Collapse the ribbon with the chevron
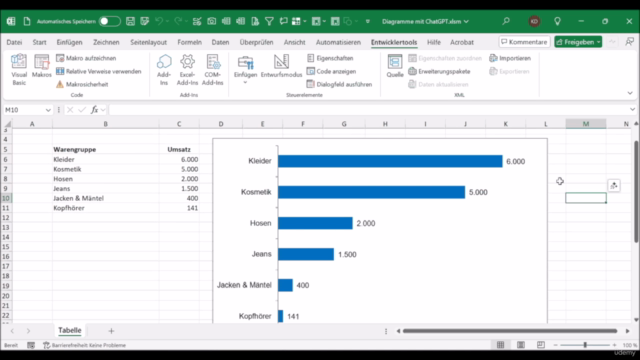 pyautogui.click(x=630, y=93)
